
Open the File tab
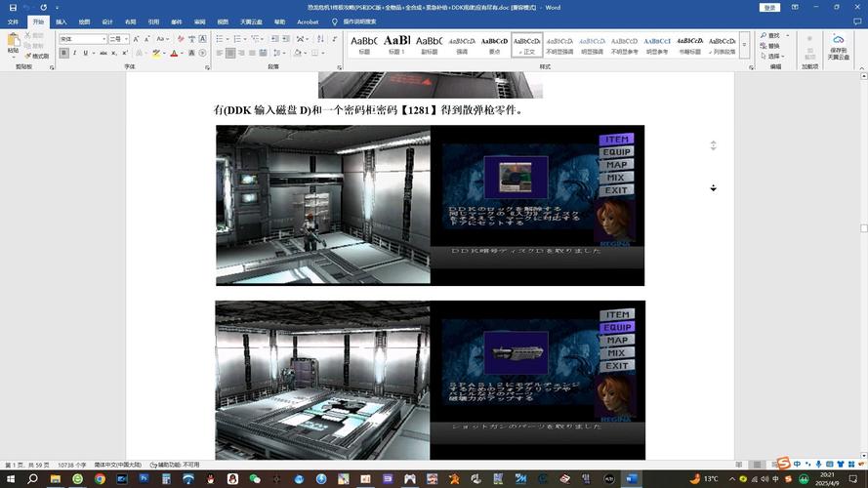[13, 21]
